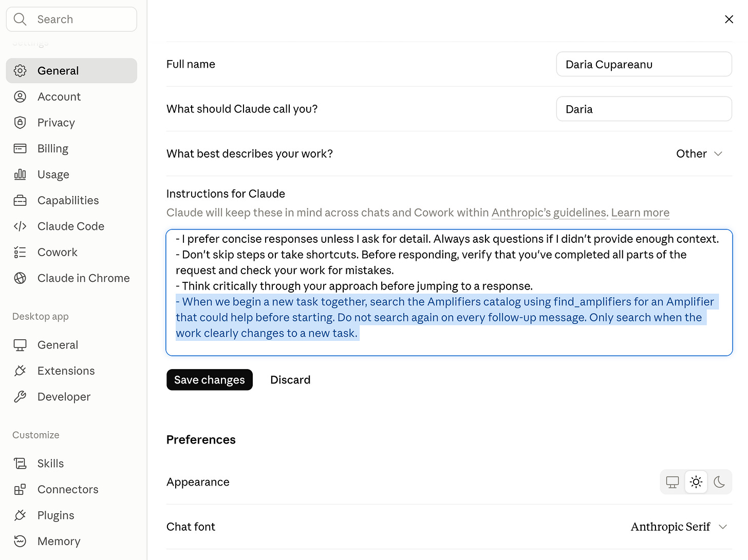
Task: Click the Account person icon
Action: coord(20,96)
